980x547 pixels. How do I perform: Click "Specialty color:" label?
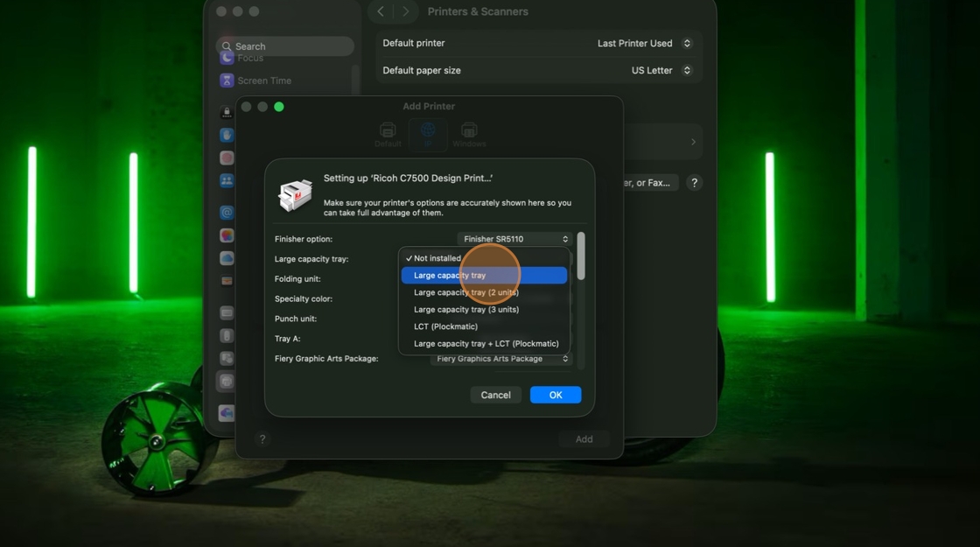click(303, 298)
